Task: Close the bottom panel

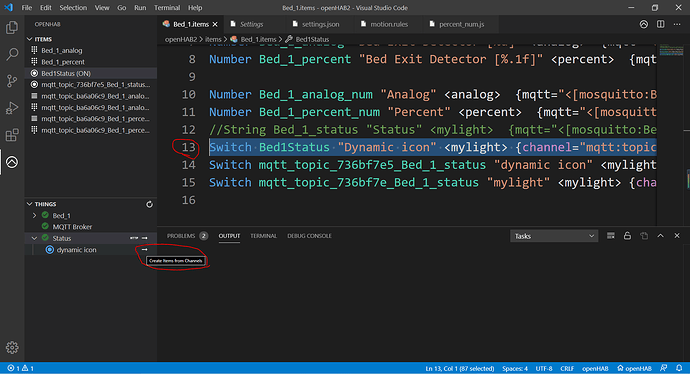Action: [677, 236]
